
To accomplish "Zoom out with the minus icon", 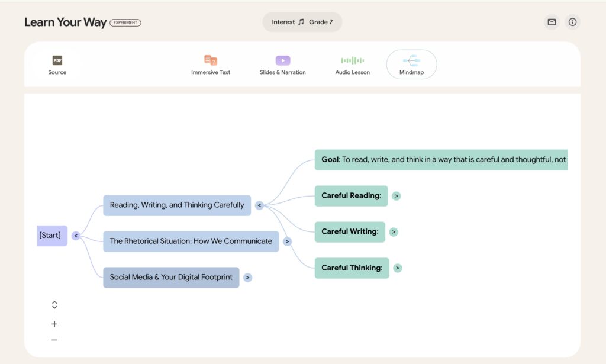I will click(54, 340).
